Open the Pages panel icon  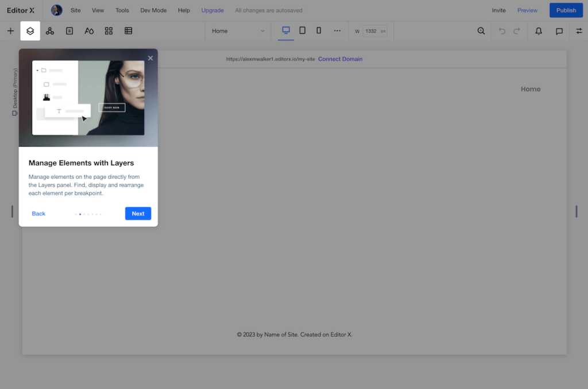point(69,31)
